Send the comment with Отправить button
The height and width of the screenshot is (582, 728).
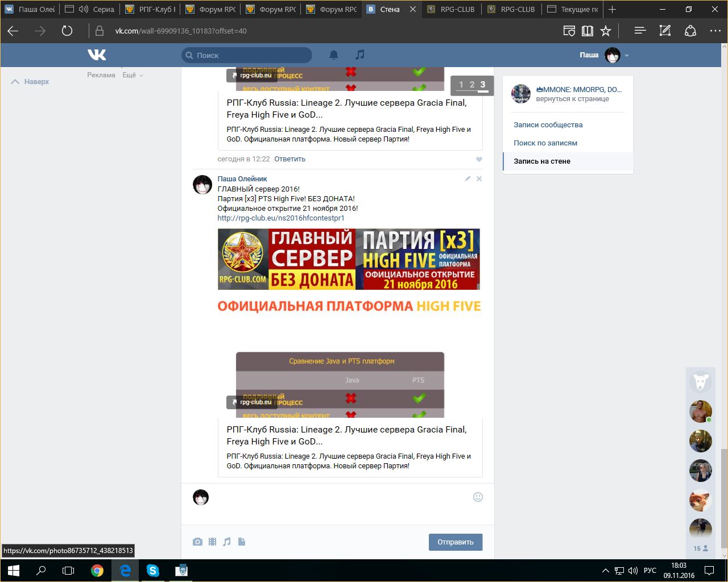456,542
